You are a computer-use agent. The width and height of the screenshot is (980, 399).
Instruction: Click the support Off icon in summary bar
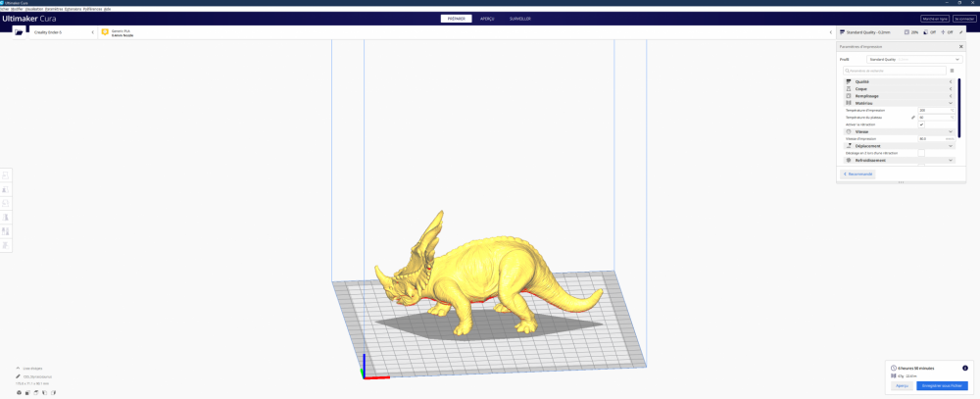pos(925,32)
